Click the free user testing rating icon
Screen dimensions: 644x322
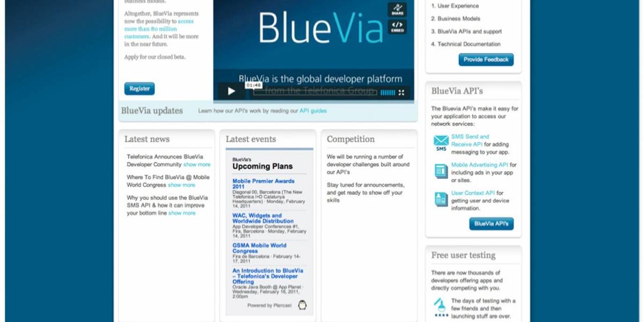pos(441,307)
